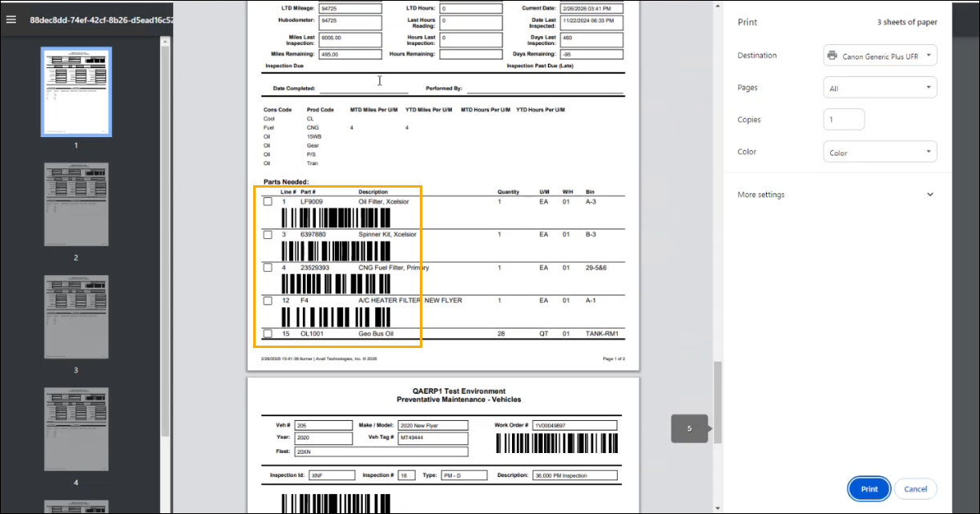Screen dimensions: 980x514
Task: Toggle checkbox for A/C Heater Filter F4
Action: (x=268, y=301)
